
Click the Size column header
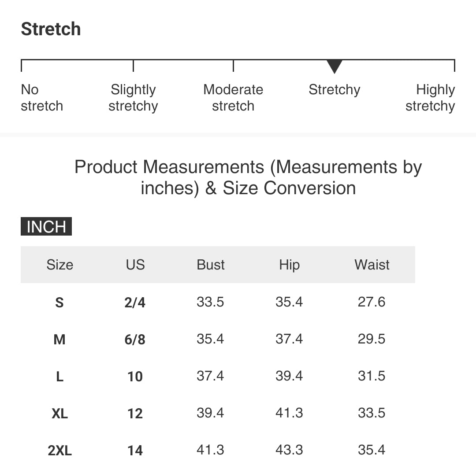click(60, 265)
